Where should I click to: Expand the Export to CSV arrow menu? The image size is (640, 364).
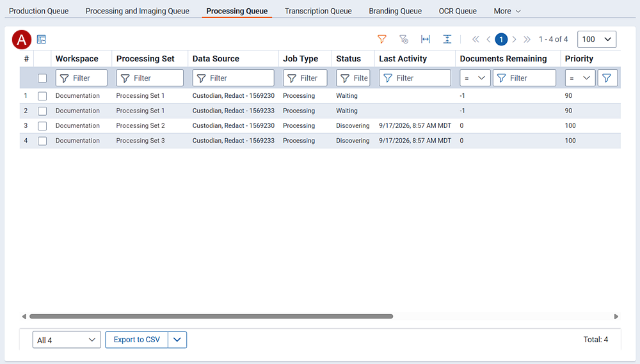coord(177,340)
